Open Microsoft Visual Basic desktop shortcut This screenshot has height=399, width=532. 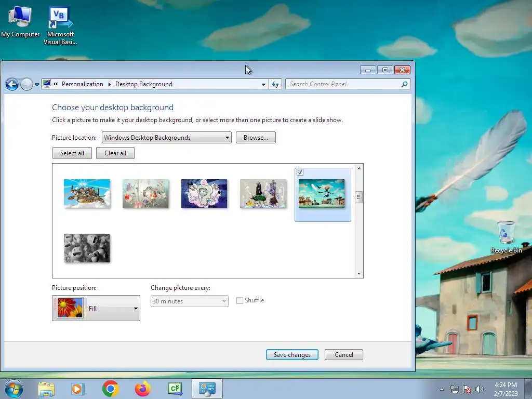click(x=60, y=26)
